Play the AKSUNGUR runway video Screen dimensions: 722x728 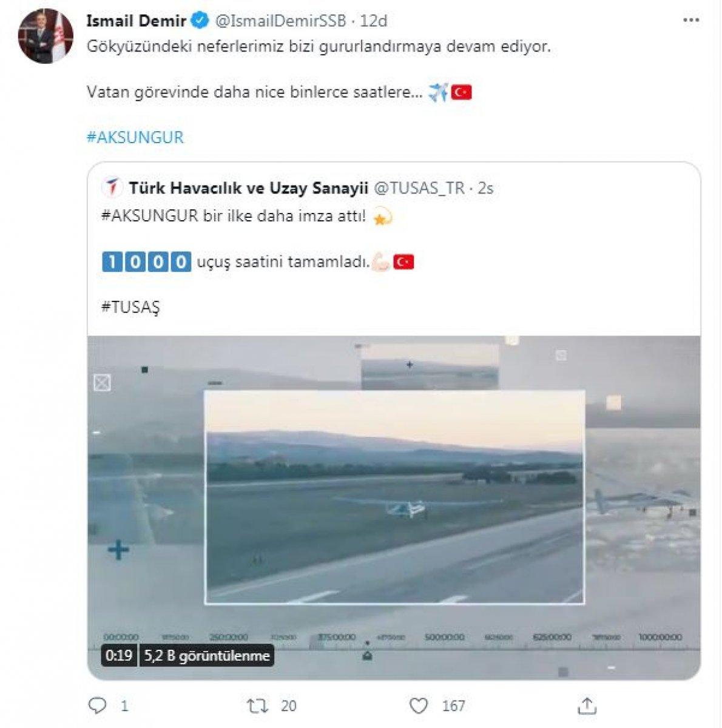(x=394, y=497)
